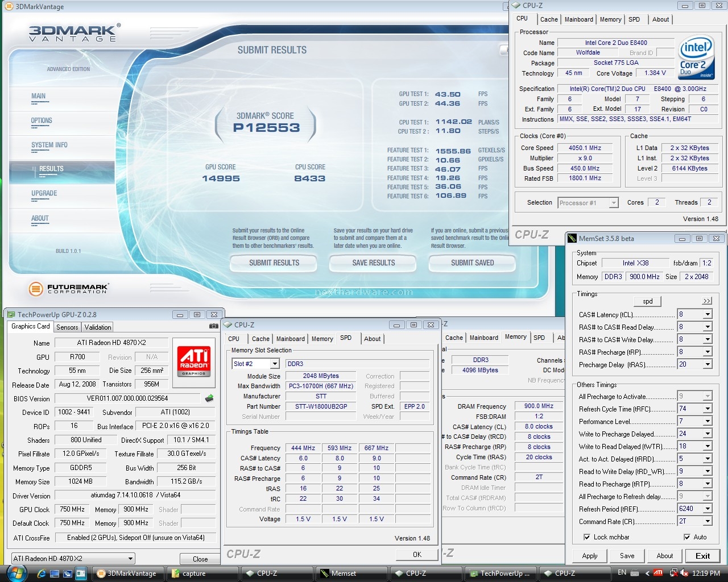Toggle the Auto checkbox in MemSet
Image resolution: width=728 pixels, height=582 pixels.
pos(687,537)
